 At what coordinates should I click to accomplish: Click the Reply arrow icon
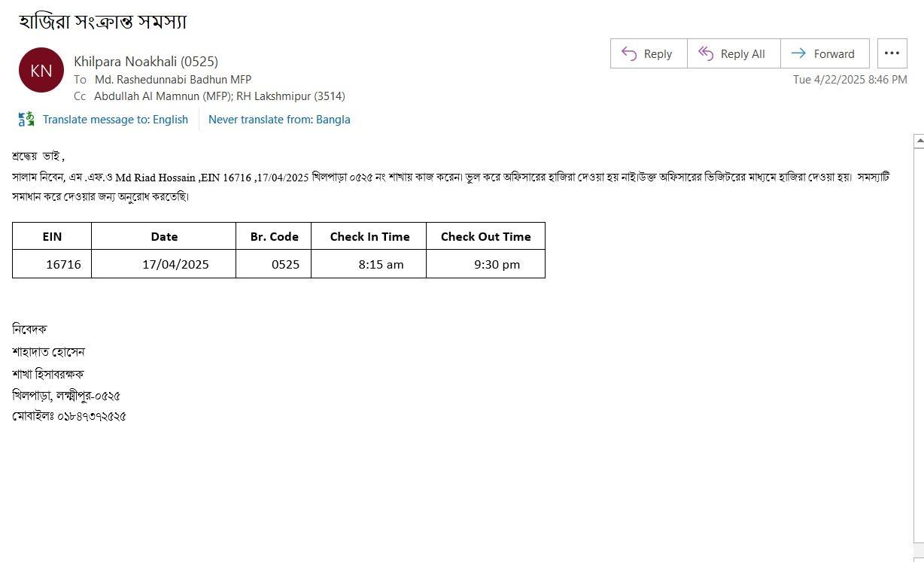629,53
